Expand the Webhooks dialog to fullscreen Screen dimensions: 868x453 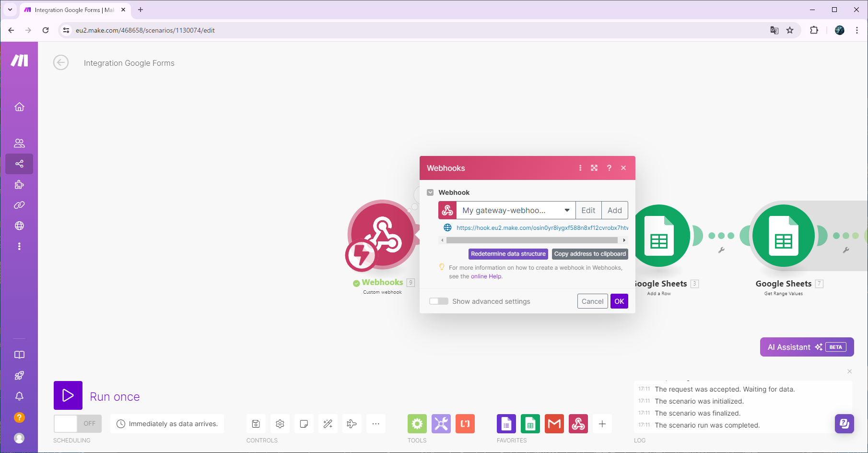pyautogui.click(x=594, y=168)
